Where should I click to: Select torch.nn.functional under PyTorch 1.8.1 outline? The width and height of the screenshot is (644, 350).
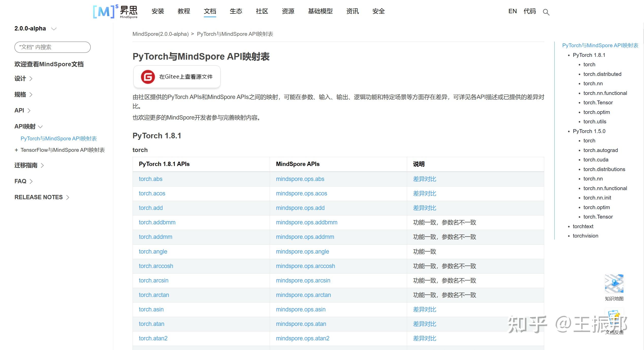coord(605,93)
